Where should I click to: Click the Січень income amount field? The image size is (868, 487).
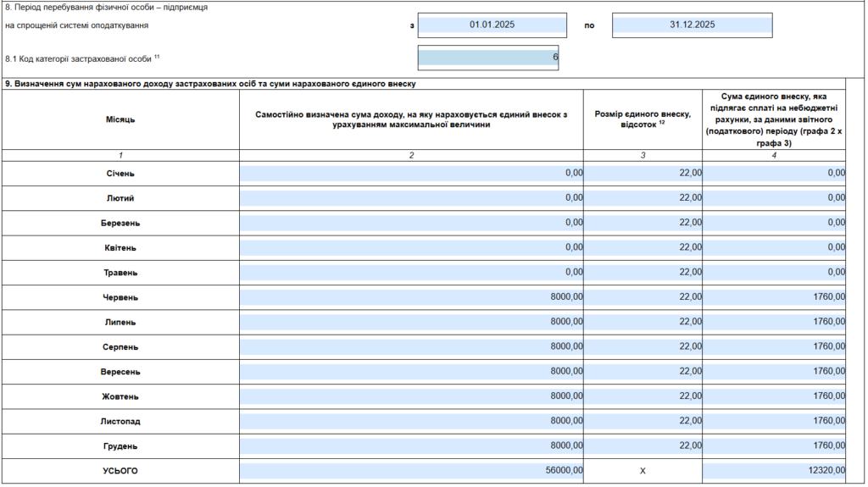[x=411, y=174]
